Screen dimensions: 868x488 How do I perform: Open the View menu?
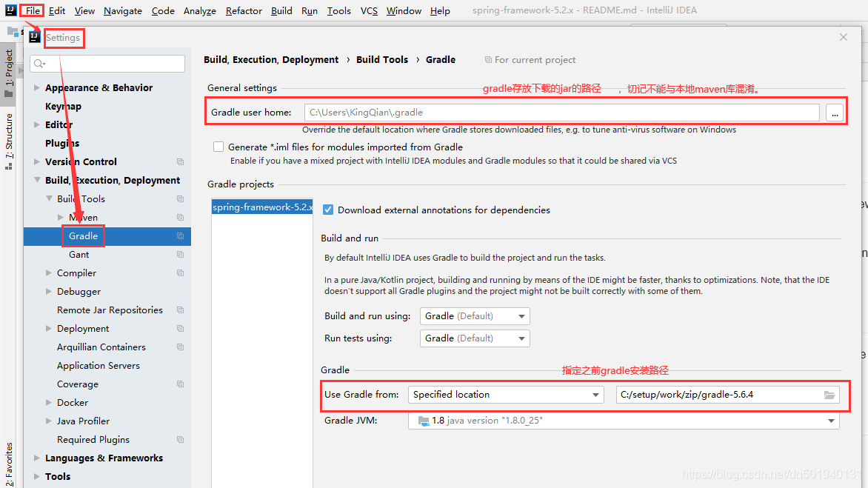click(x=84, y=10)
